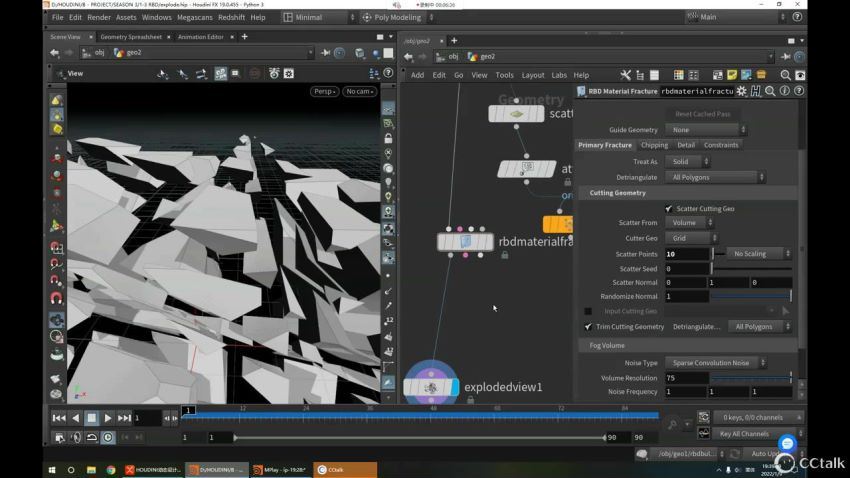Open Chrome from the Windows taskbar
The width and height of the screenshot is (850, 478).
pyautogui.click(x=111, y=470)
